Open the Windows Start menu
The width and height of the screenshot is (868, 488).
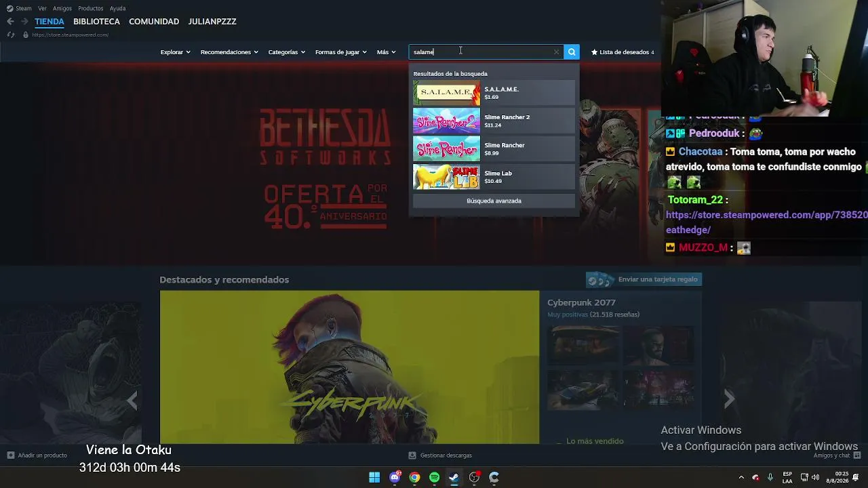pos(374,477)
